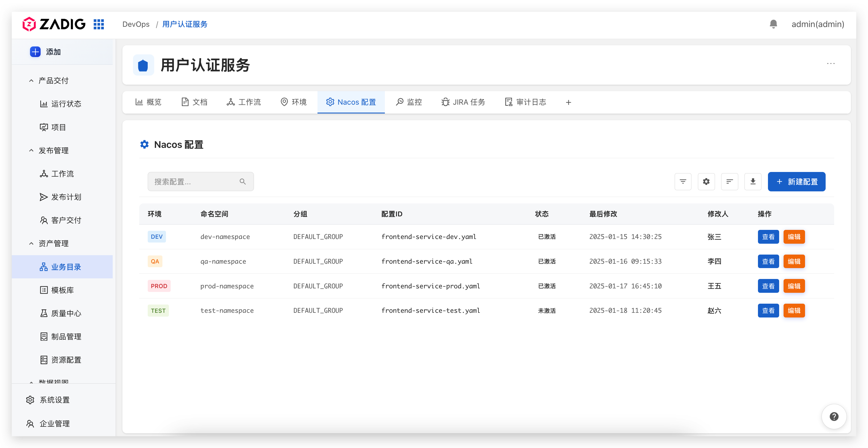Open the help question mark icon
Screen dimensions: 868x448
click(x=834, y=416)
